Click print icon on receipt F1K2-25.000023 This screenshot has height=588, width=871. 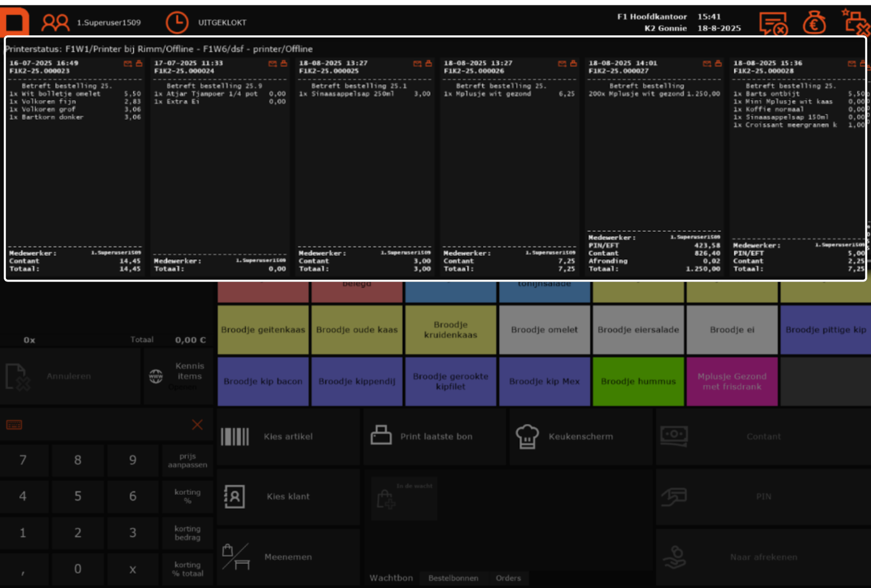(x=139, y=64)
